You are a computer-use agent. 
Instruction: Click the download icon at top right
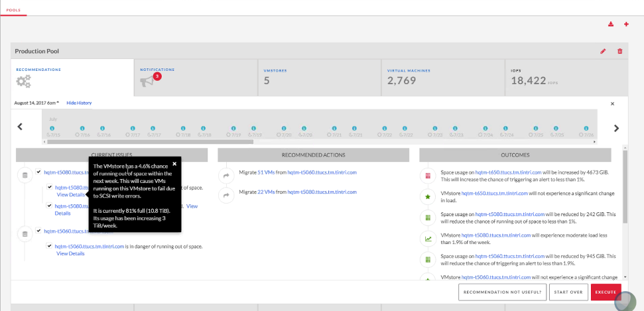pyautogui.click(x=611, y=25)
